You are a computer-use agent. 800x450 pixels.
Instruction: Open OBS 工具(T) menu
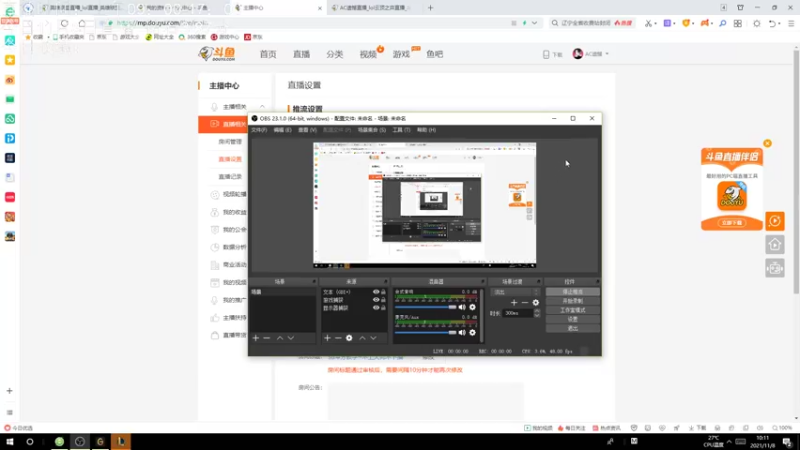pyautogui.click(x=401, y=130)
